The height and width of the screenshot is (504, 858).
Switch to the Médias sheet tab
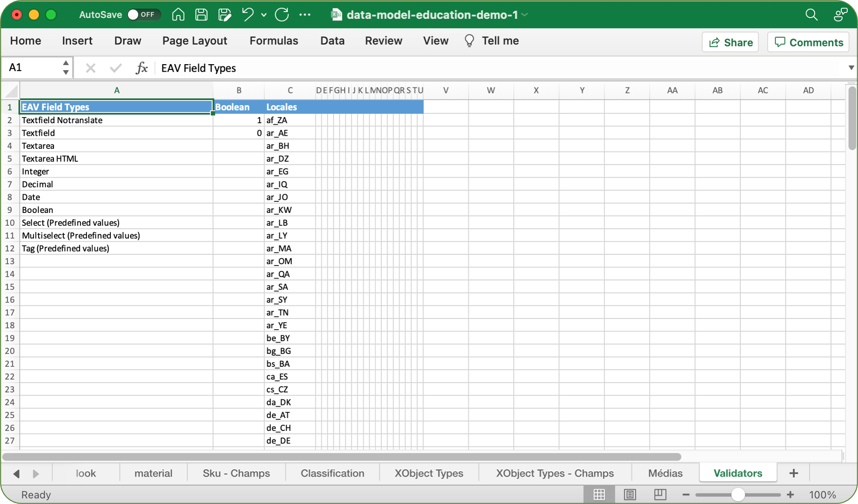coord(665,473)
